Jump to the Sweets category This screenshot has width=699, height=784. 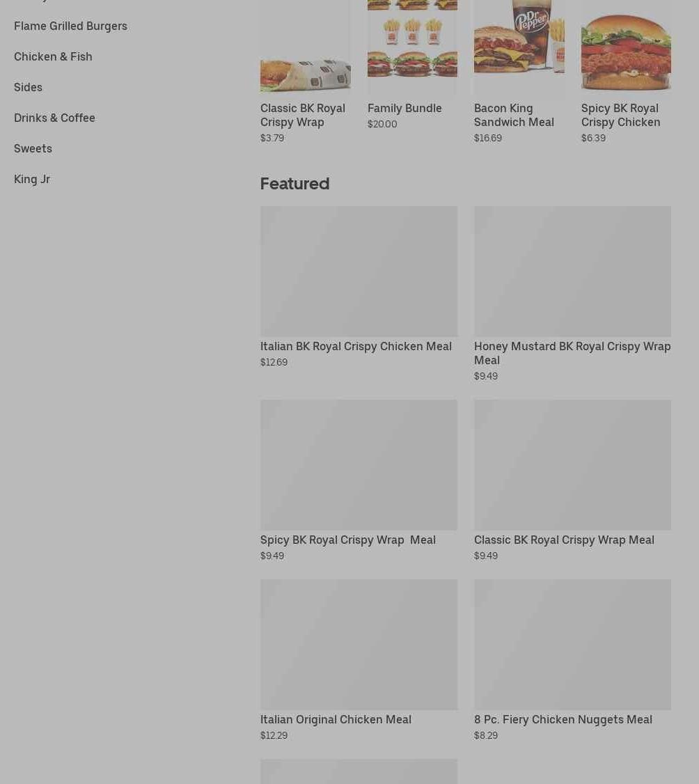33,148
